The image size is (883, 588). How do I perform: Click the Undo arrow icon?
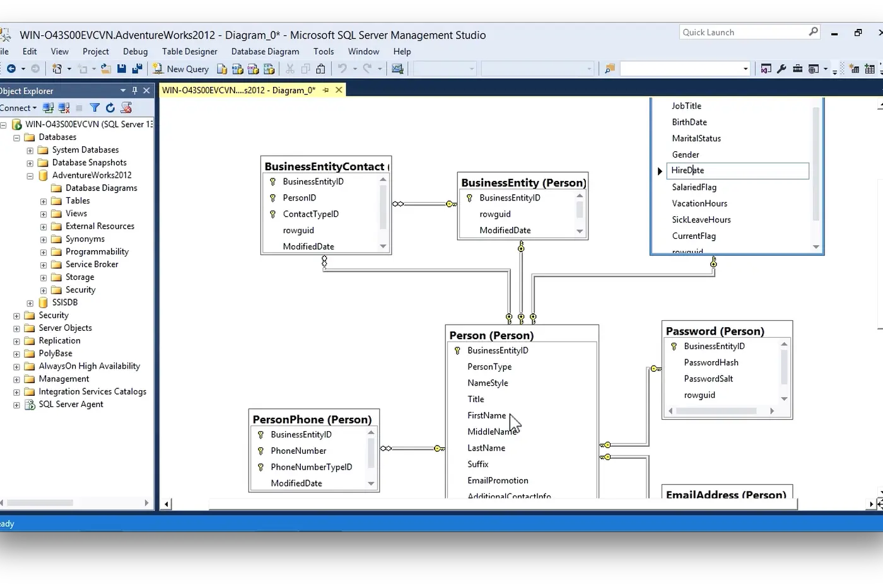click(x=342, y=69)
